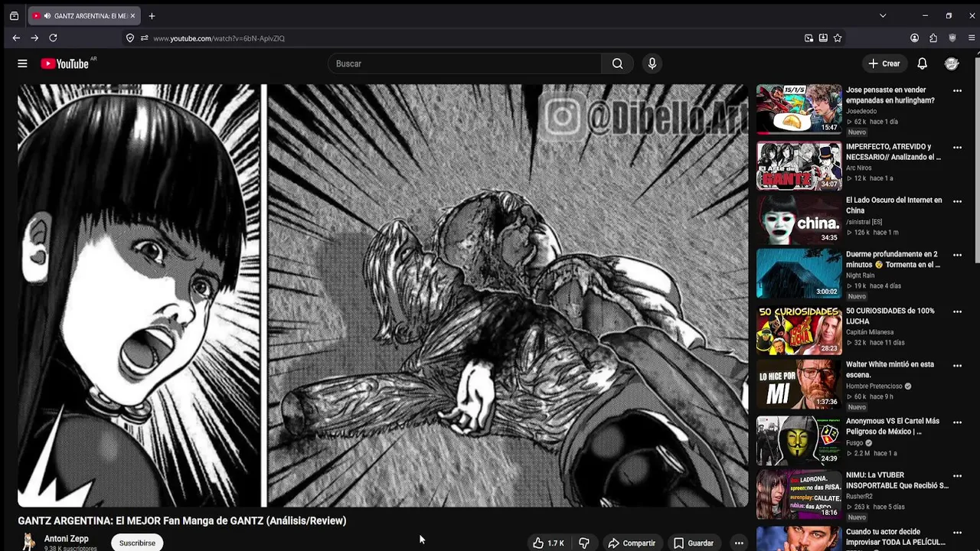
Task: Dislike the video with the thumbs-down
Action: coord(584,543)
